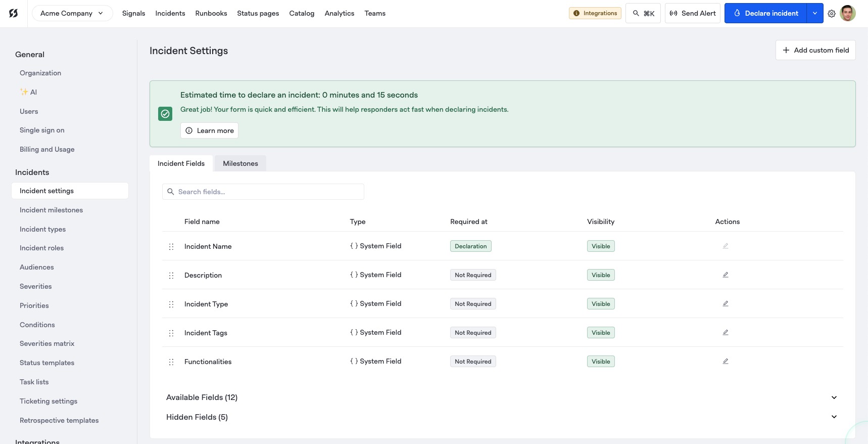
Task: Click the Add custom field button
Action: (x=815, y=50)
